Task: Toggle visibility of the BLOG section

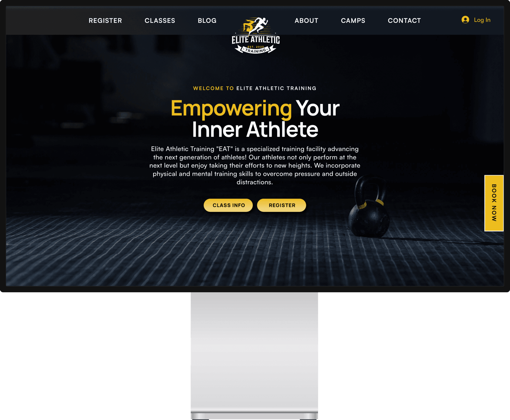Action: pyautogui.click(x=207, y=20)
